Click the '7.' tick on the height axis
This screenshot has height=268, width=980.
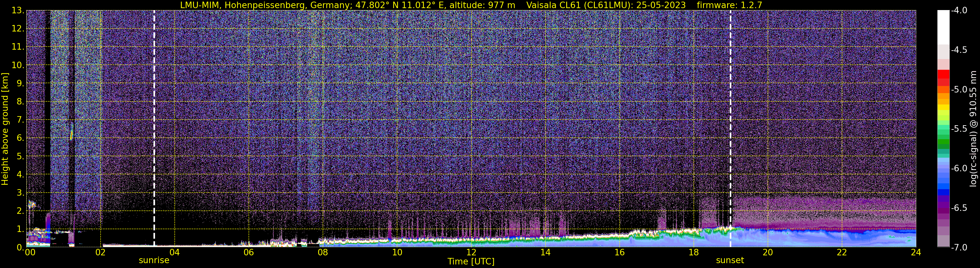20,120
